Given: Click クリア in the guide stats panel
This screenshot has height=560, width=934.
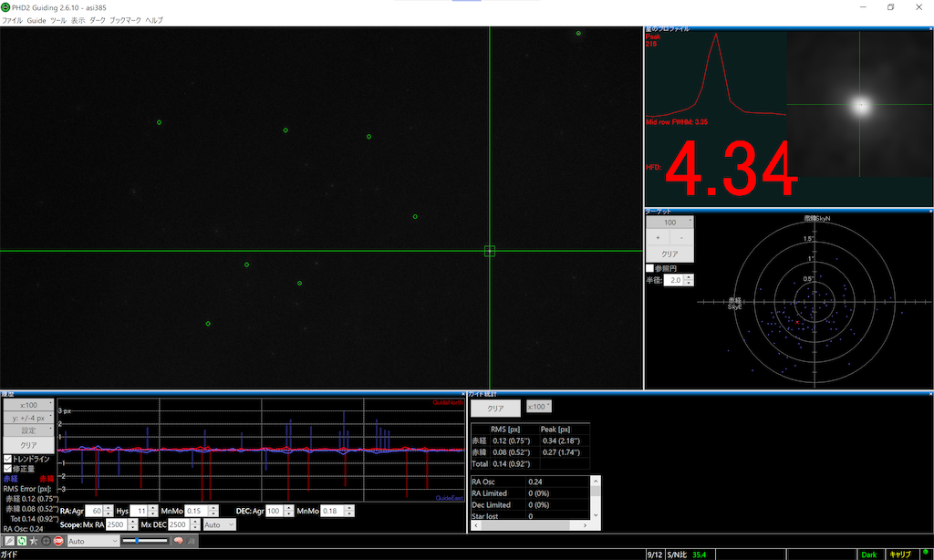Looking at the screenshot, I should click(495, 408).
